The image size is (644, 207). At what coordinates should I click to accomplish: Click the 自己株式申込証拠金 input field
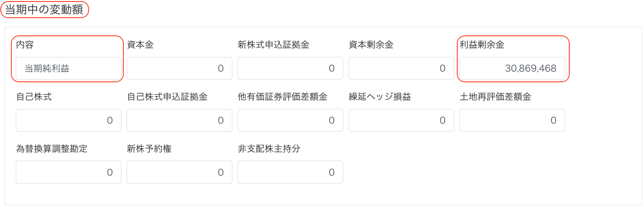tap(179, 120)
